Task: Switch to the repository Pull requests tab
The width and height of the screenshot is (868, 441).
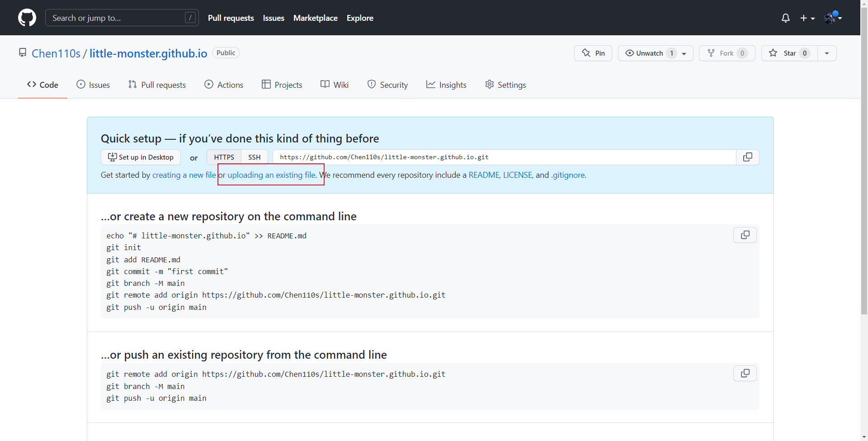Action: (x=157, y=85)
